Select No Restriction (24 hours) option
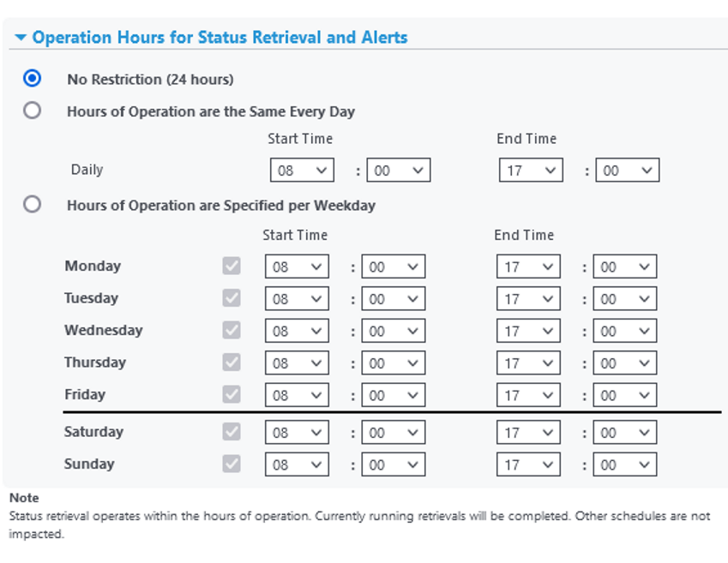 [33, 79]
